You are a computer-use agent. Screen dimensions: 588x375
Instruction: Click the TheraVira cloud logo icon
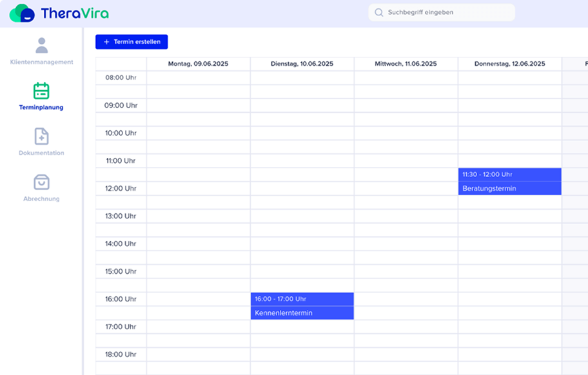pos(22,13)
